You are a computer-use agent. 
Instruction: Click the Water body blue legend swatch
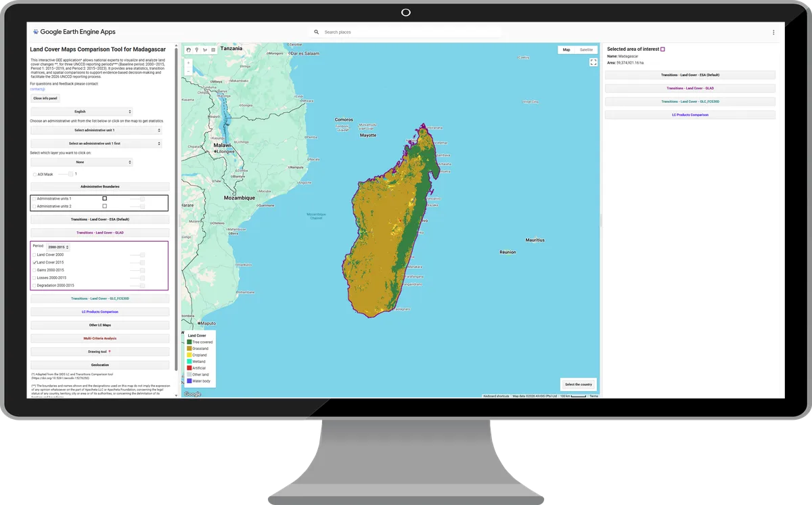pos(189,381)
